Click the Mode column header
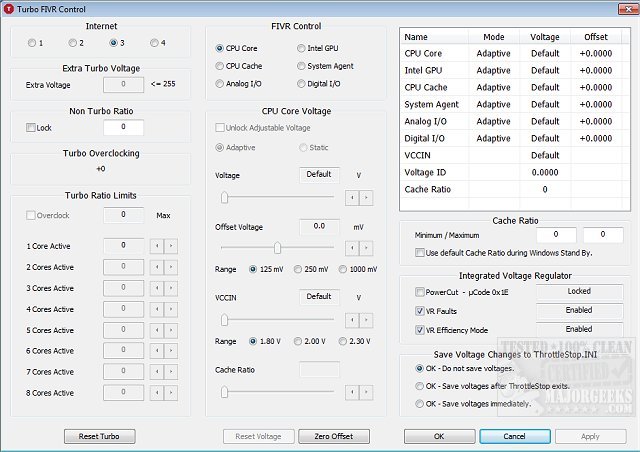 tap(493, 37)
